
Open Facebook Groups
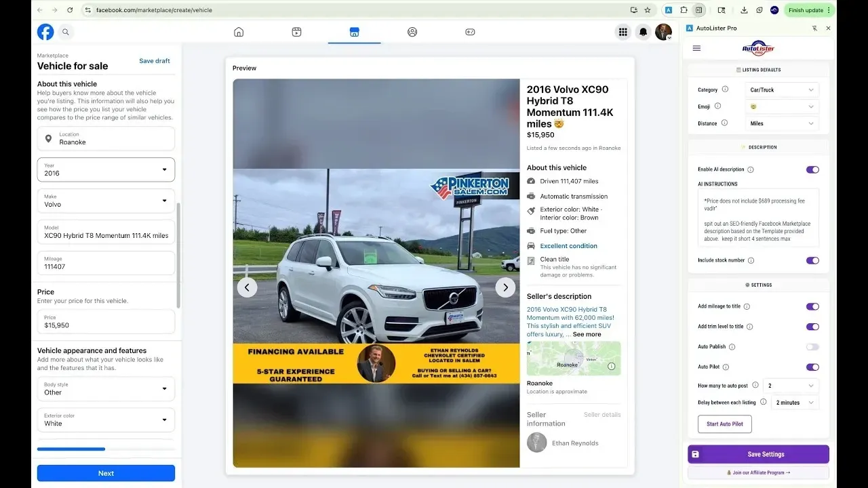pyautogui.click(x=412, y=31)
